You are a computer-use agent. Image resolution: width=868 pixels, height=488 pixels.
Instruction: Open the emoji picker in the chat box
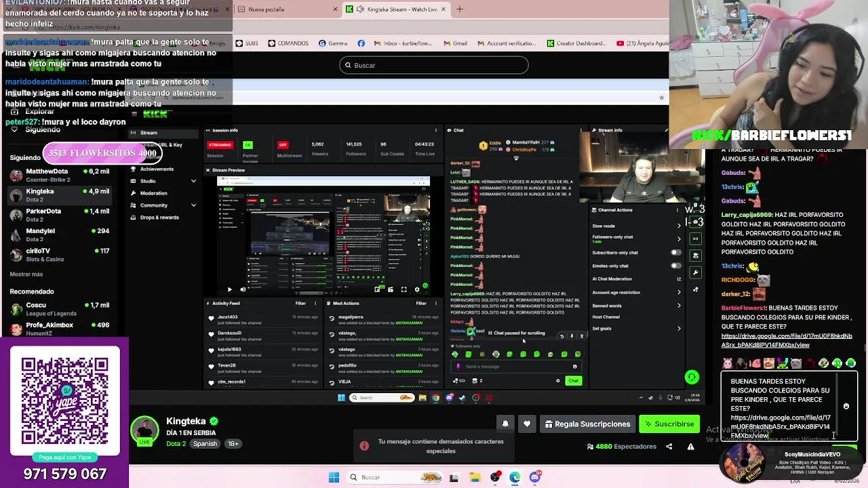tap(846, 407)
